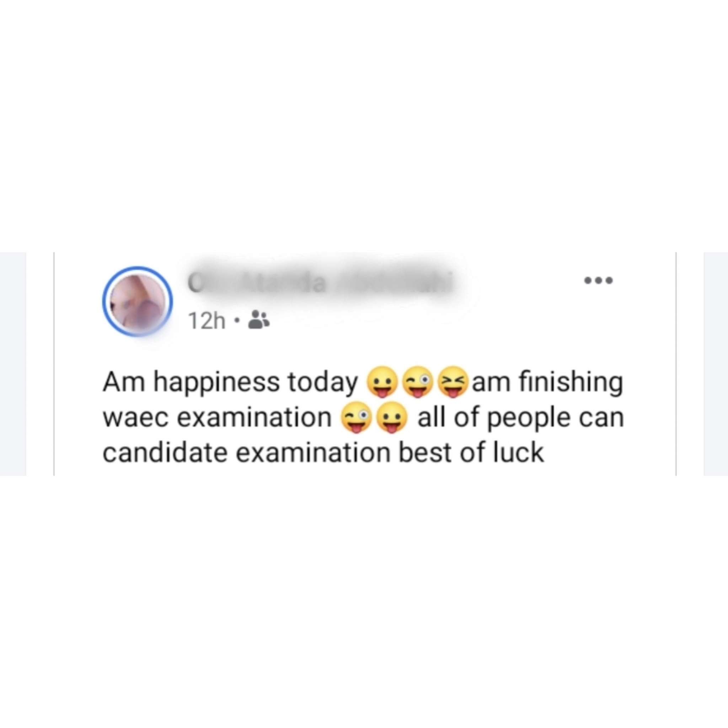This screenshot has height=728, width=728.
Task: Click the word "happiness" in the post
Action: (x=216, y=383)
